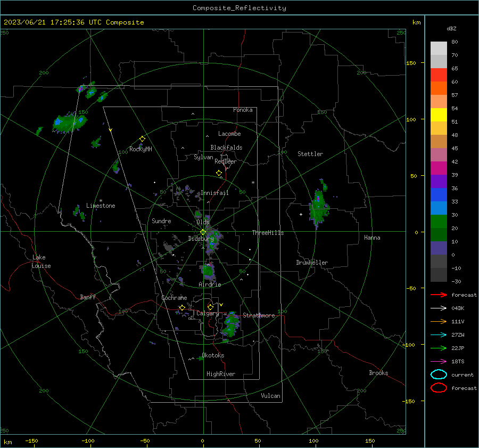Select the 65 dBZ red color swatch
This screenshot has width=479, height=448.
pos(439,75)
